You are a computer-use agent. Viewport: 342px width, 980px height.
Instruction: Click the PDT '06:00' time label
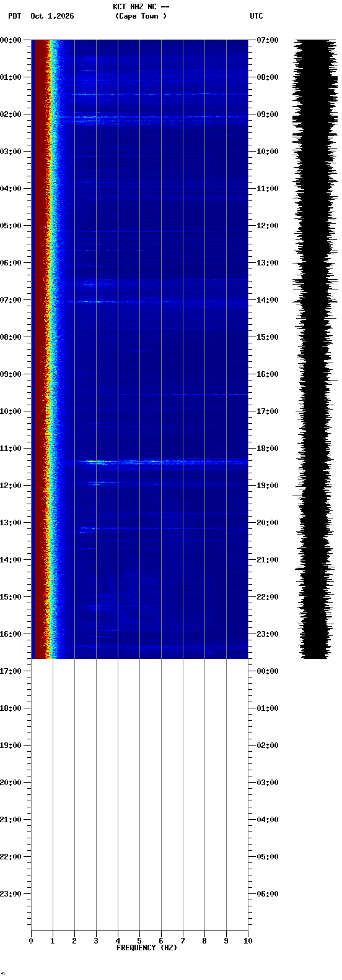click(11, 263)
